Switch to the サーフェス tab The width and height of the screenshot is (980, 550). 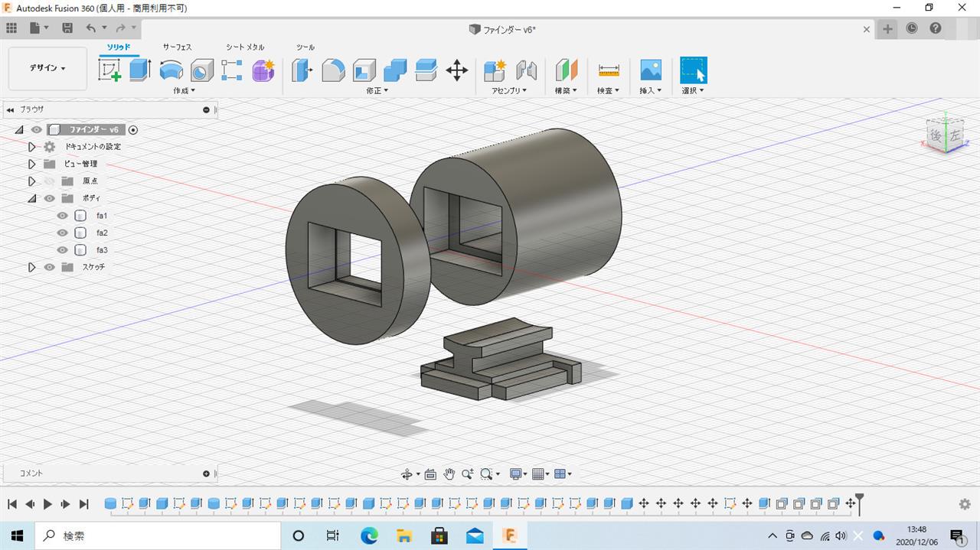(x=177, y=47)
